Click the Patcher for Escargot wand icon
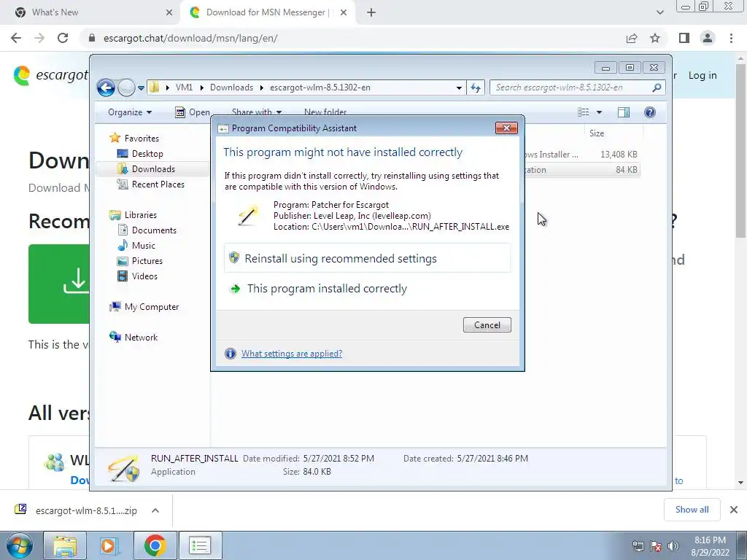Image resolution: width=747 pixels, height=560 pixels. 248,216
